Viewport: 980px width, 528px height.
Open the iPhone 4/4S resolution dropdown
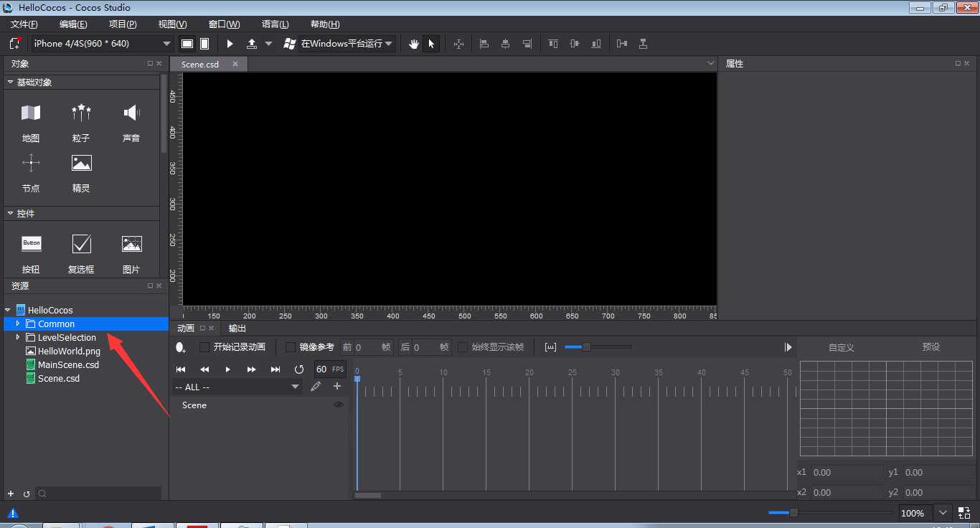coord(101,44)
